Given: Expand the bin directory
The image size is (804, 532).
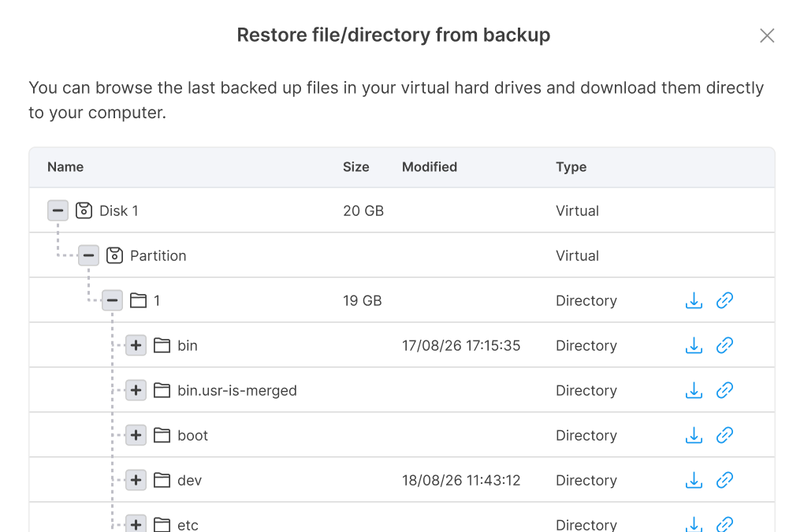Looking at the screenshot, I should (x=136, y=345).
